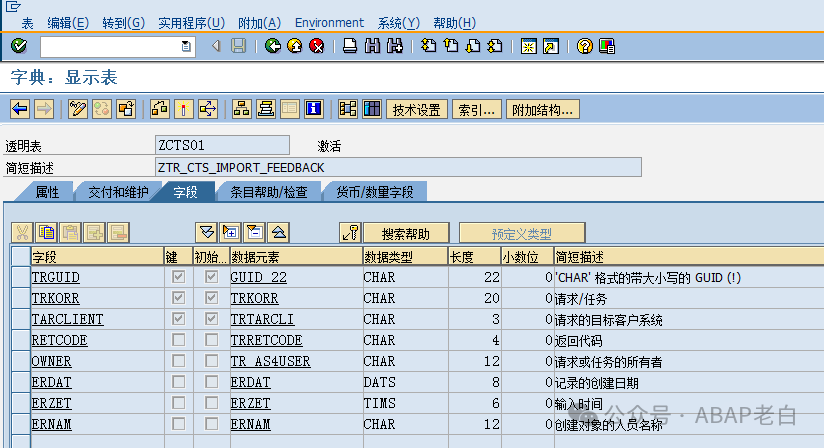This screenshot has width=824, height=448.
Task: Click the ZCTS01 table name field
Action: (222, 145)
